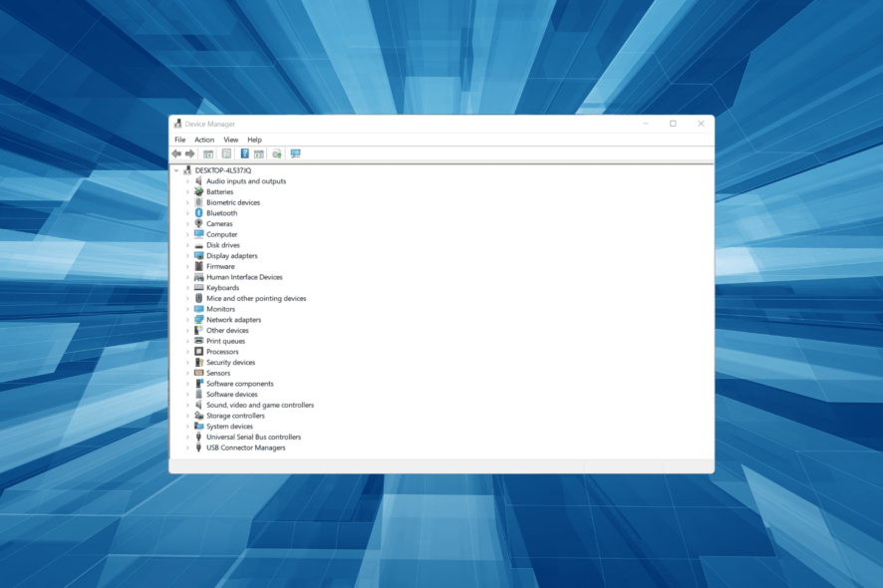This screenshot has height=588, width=883.
Task: Open the Help menu
Action: tap(254, 140)
